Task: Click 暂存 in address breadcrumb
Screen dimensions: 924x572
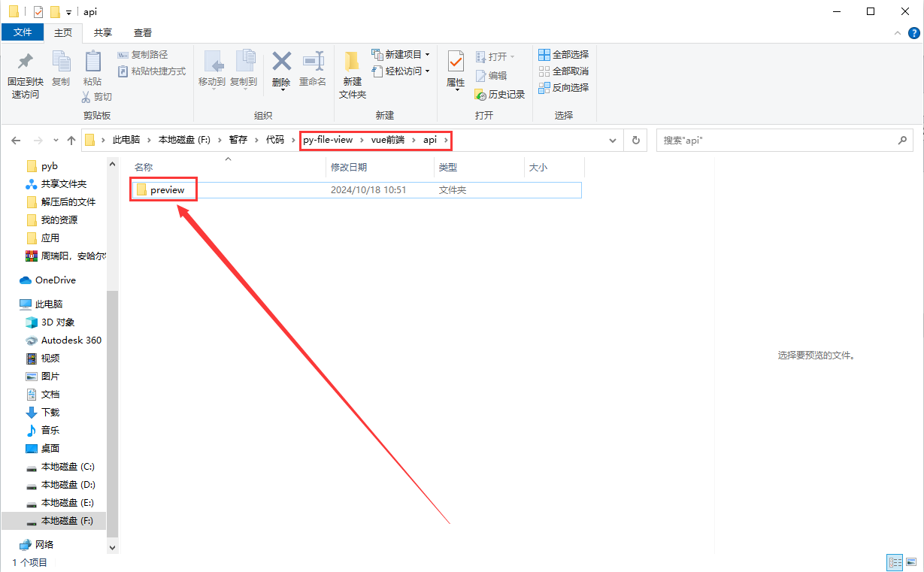Action: click(x=238, y=140)
